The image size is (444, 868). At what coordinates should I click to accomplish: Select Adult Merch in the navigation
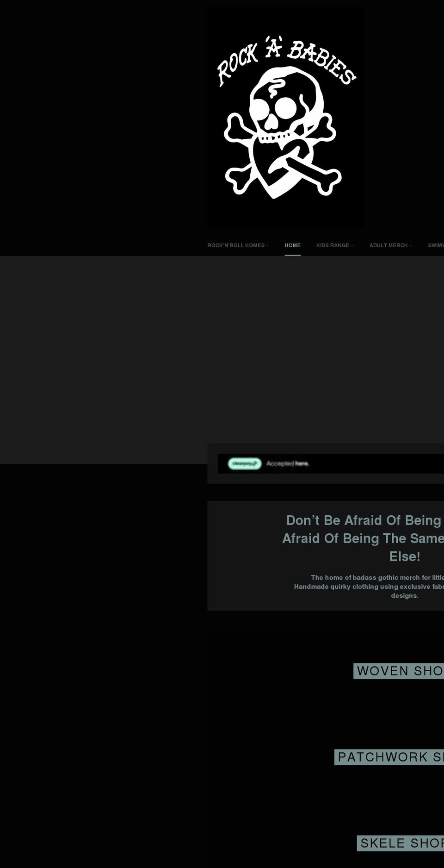(388, 245)
